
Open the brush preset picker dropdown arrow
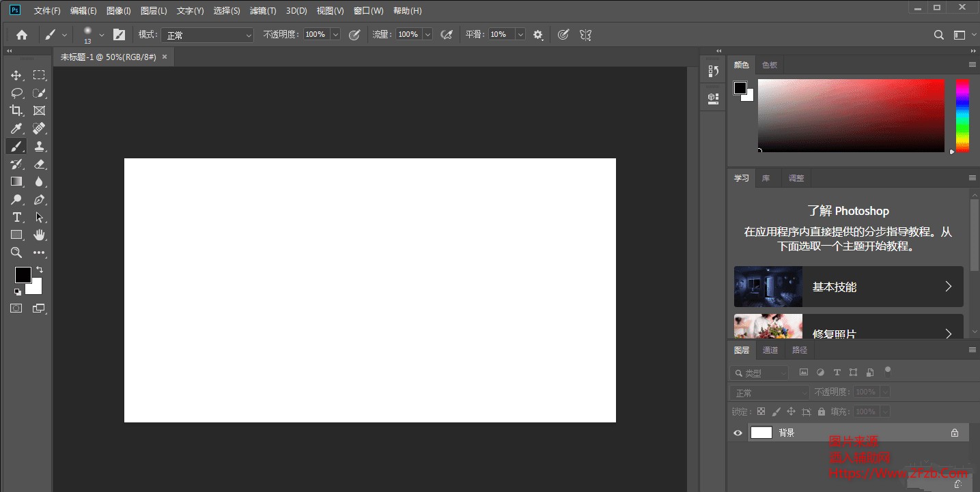(x=102, y=35)
